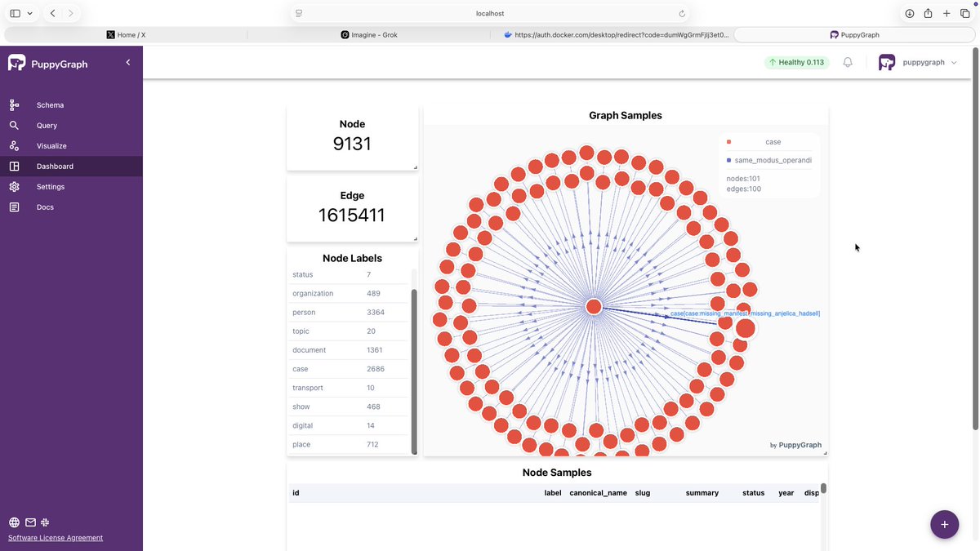Open a new Safari tab with plus
Screen dimensions: 980x551
coord(947,13)
